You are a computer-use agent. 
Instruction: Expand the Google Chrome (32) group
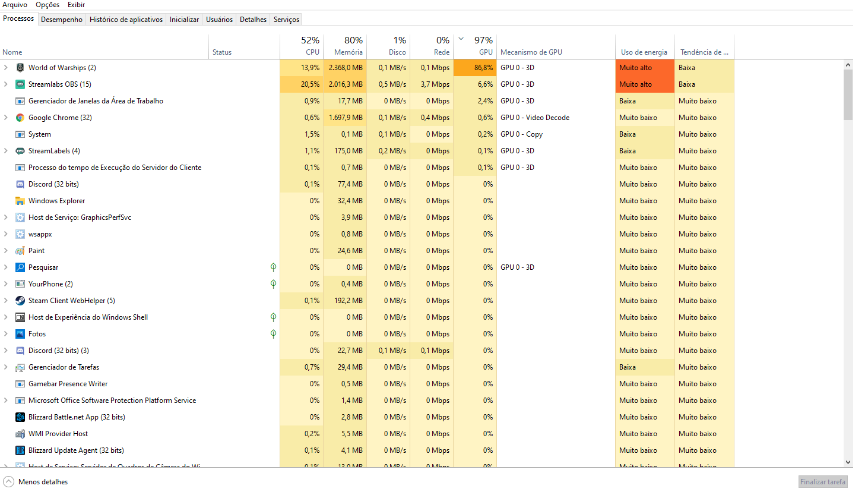6,118
